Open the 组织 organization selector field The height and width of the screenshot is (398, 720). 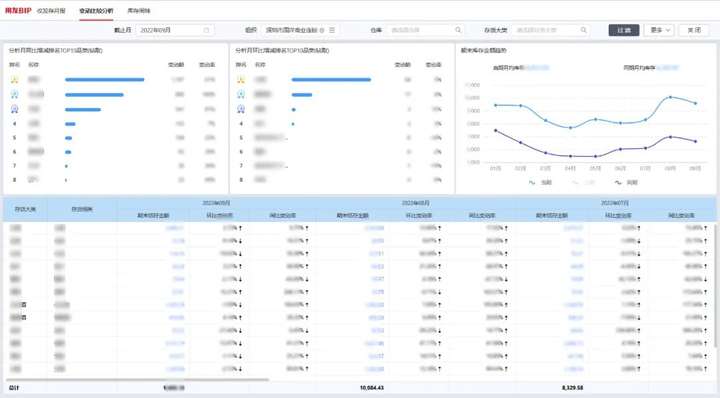pyautogui.click(x=300, y=30)
